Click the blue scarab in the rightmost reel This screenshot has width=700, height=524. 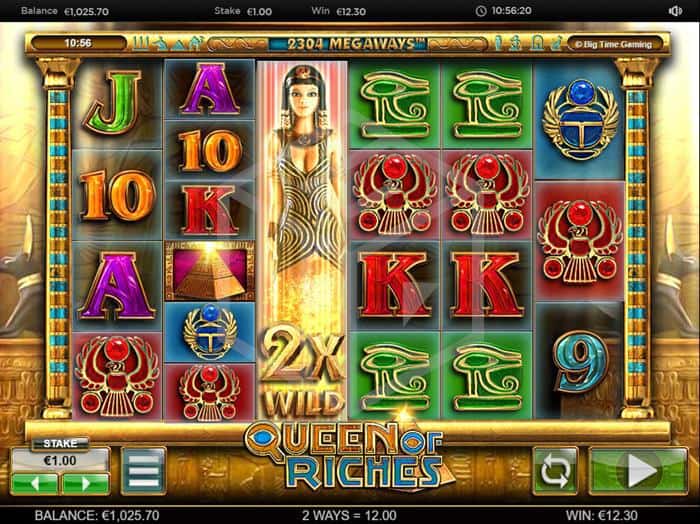coord(580,120)
